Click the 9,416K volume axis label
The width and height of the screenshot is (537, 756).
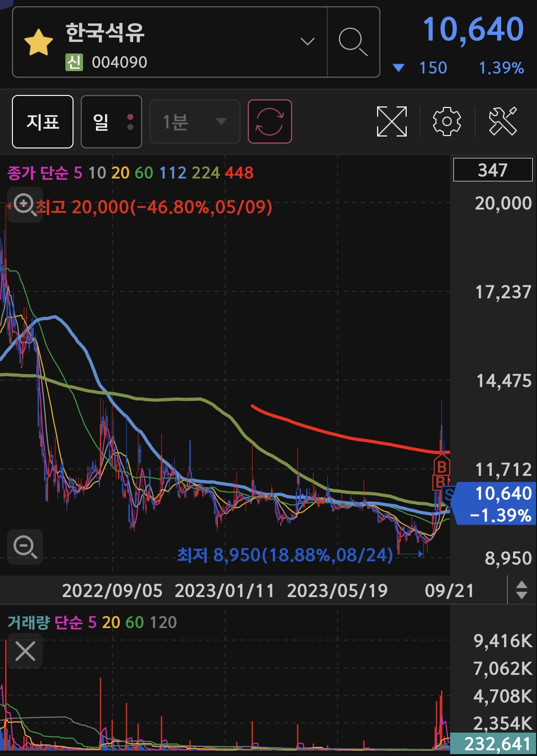point(503,640)
